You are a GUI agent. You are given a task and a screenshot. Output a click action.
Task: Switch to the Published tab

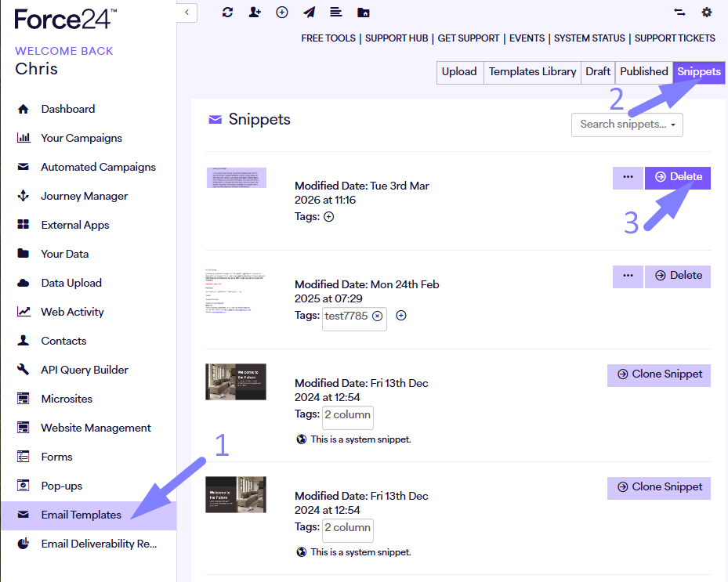pyautogui.click(x=644, y=72)
